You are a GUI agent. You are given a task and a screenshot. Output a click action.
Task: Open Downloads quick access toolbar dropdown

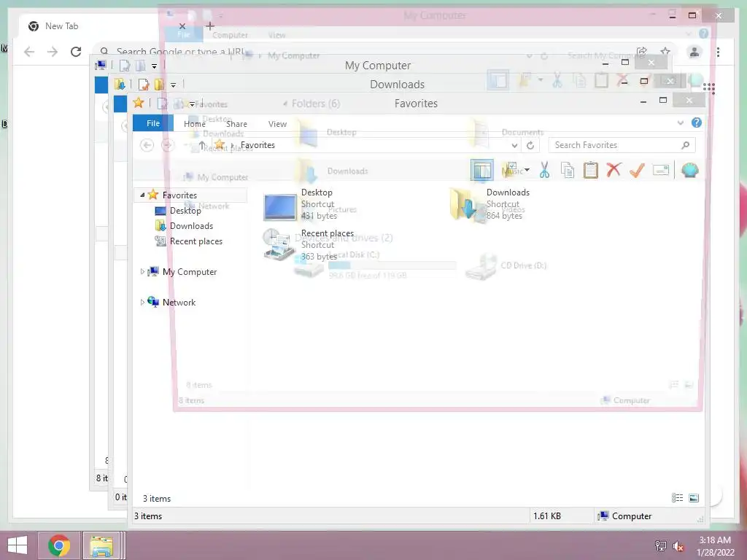coord(174,85)
